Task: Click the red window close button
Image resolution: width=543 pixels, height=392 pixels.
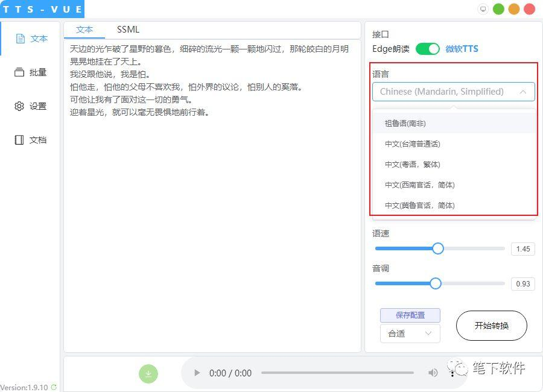Action: 530,9
